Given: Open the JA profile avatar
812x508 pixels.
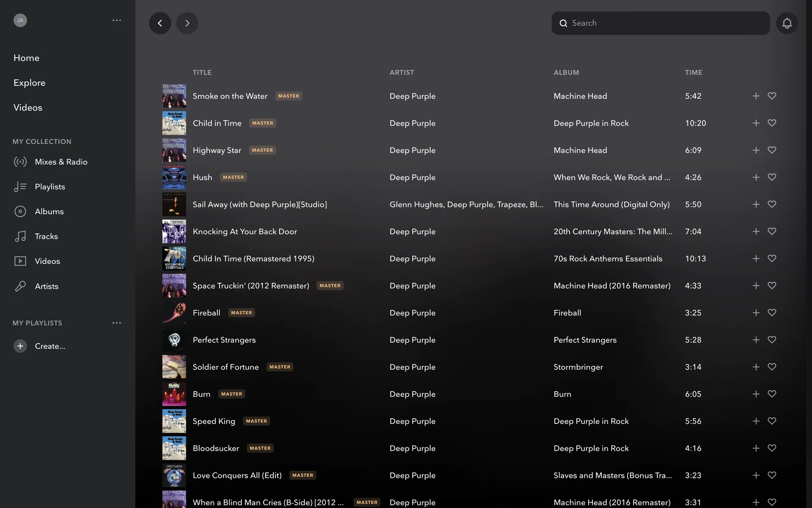Looking at the screenshot, I should [20, 20].
